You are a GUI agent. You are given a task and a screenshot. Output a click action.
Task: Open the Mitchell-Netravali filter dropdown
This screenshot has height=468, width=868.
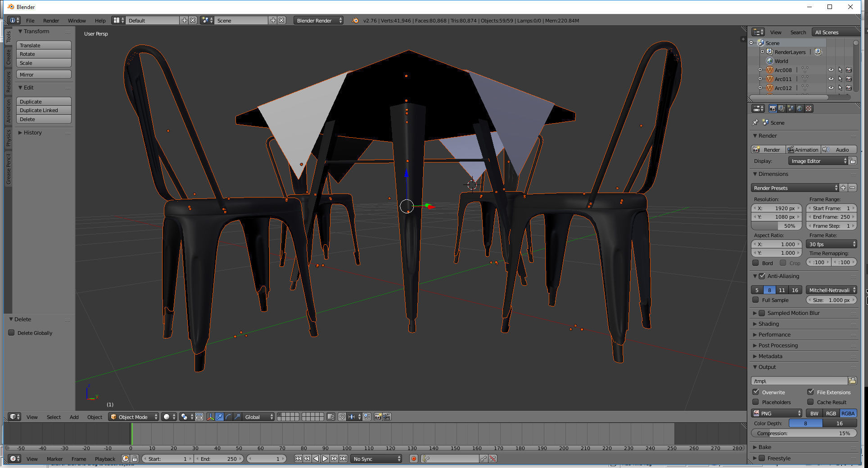pyautogui.click(x=831, y=290)
